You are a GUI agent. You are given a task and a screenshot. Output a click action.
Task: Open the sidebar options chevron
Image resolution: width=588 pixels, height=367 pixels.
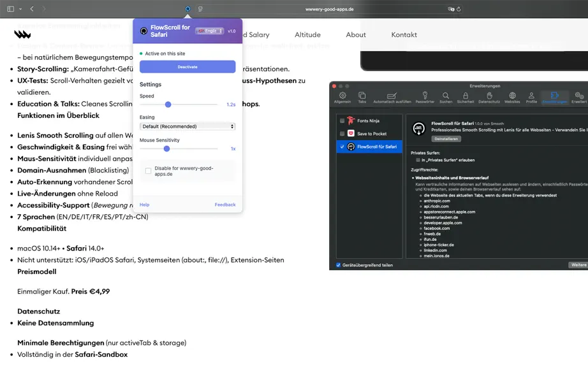[20, 9]
